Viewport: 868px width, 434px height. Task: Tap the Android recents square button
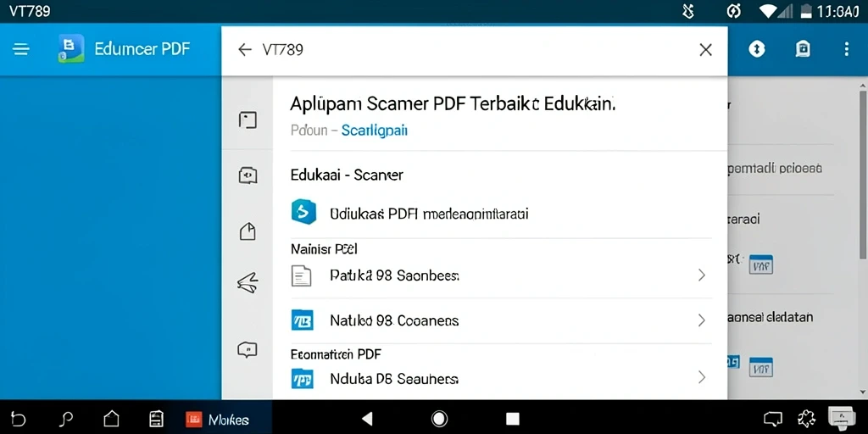pyautogui.click(x=513, y=419)
